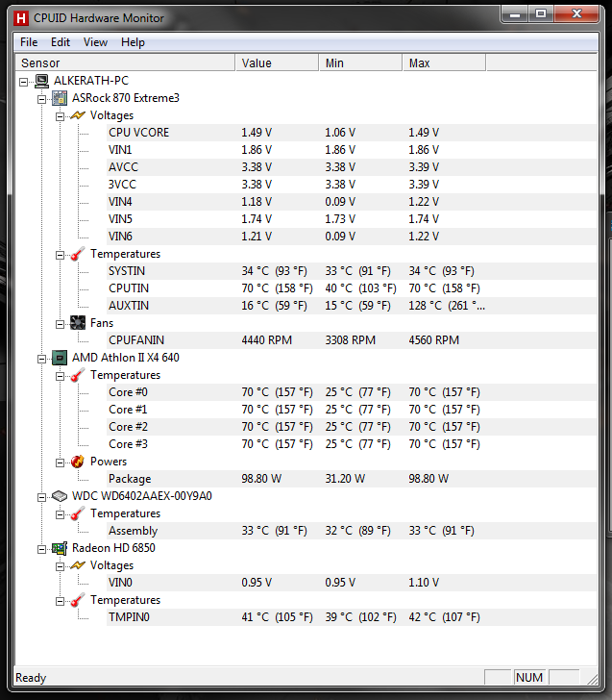Click the Min column header
The width and height of the screenshot is (612, 700).
pos(360,62)
